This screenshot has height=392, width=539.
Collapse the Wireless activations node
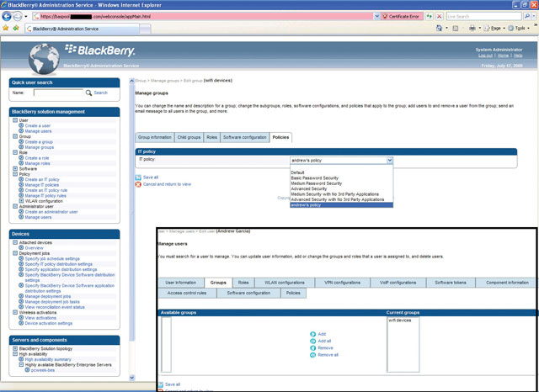tap(15, 312)
